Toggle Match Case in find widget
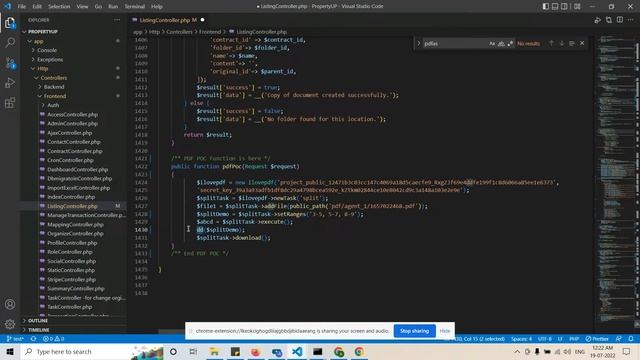This screenshot has width=640, height=360. click(x=492, y=44)
